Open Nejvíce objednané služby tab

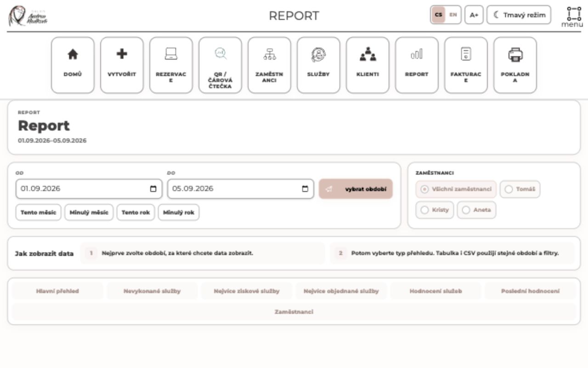click(341, 291)
